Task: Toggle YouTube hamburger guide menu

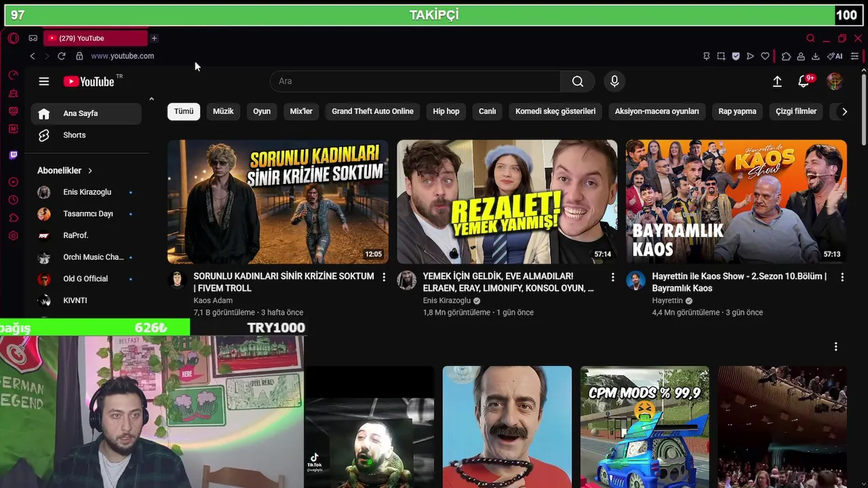Action: point(44,81)
